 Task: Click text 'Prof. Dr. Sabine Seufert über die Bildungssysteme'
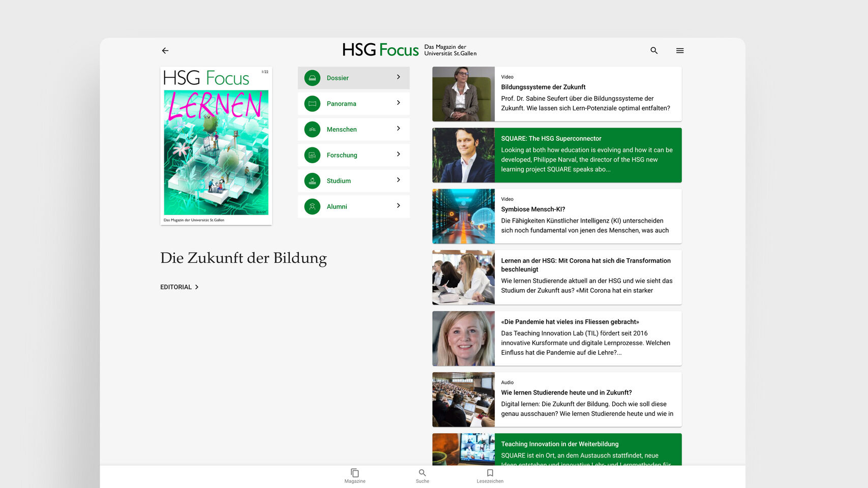coord(577,99)
